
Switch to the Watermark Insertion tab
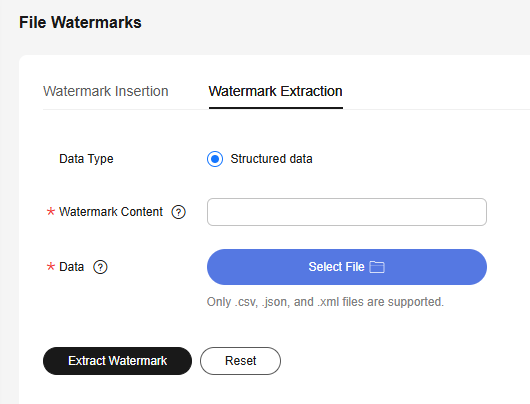(105, 91)
